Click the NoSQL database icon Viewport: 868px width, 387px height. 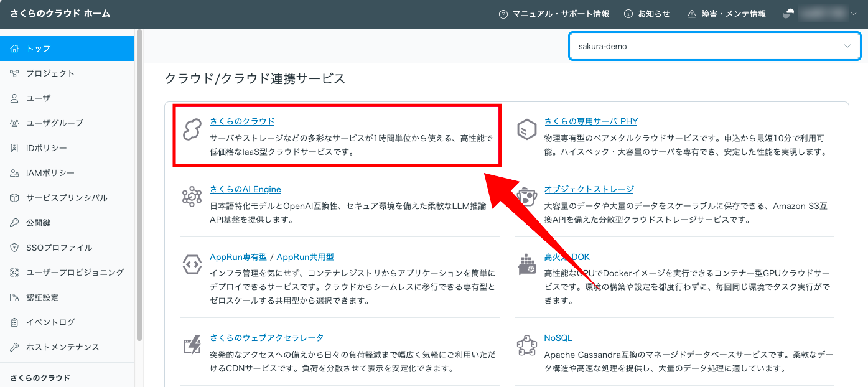point(527,345)
